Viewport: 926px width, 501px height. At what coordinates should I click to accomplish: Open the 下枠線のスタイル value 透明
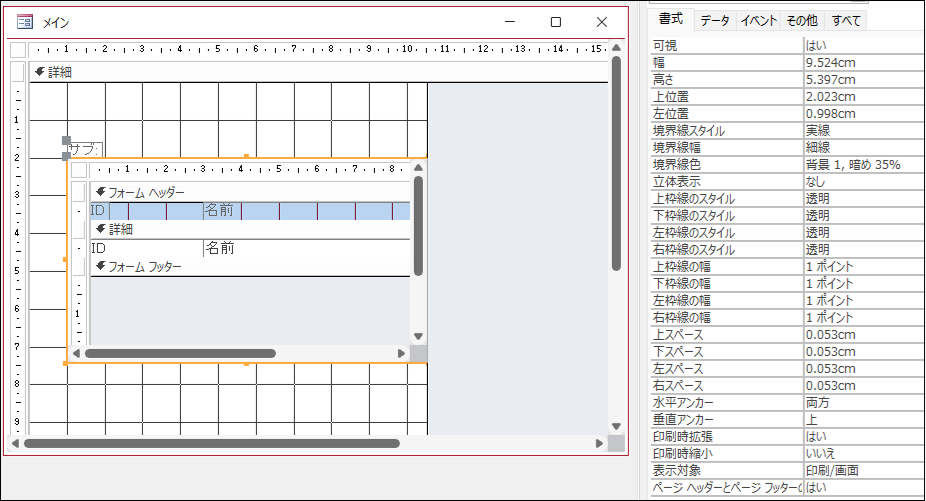(x=864, y=216)
